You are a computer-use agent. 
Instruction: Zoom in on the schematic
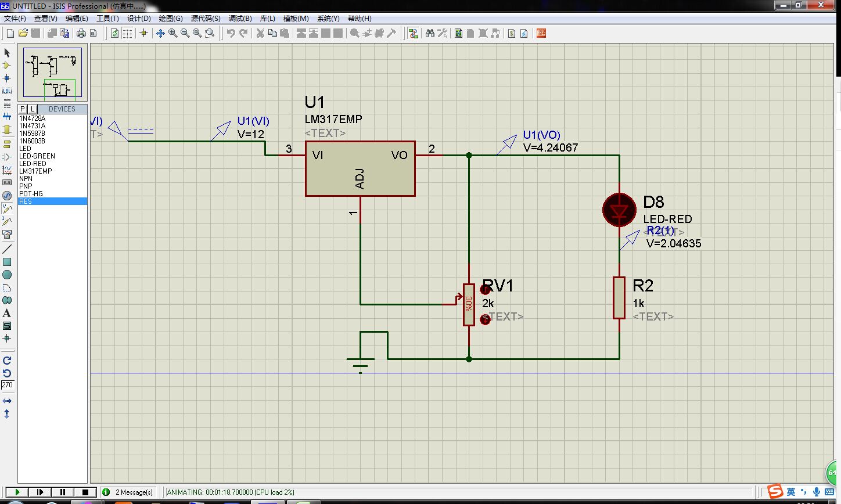[x=172, y=33]
